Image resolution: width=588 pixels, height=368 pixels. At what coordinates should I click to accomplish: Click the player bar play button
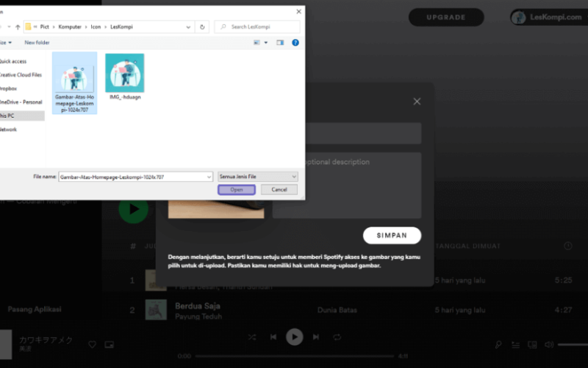tap(295, 337)
